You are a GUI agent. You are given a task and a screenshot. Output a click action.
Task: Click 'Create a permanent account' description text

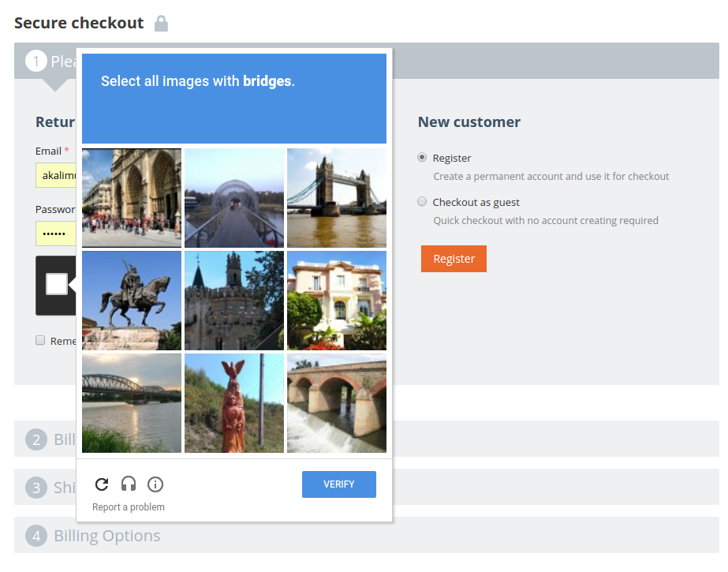pyautogui.click(x=551, y=177)
